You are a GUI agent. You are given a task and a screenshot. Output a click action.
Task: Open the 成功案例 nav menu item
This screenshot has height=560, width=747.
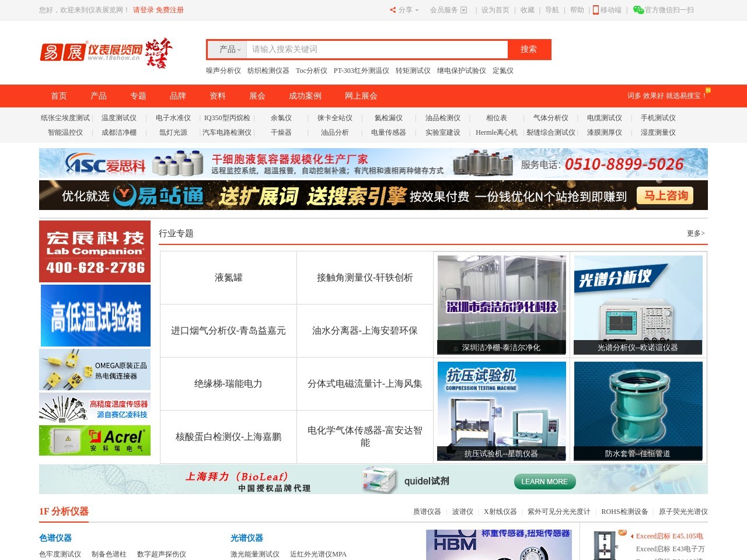305,96
